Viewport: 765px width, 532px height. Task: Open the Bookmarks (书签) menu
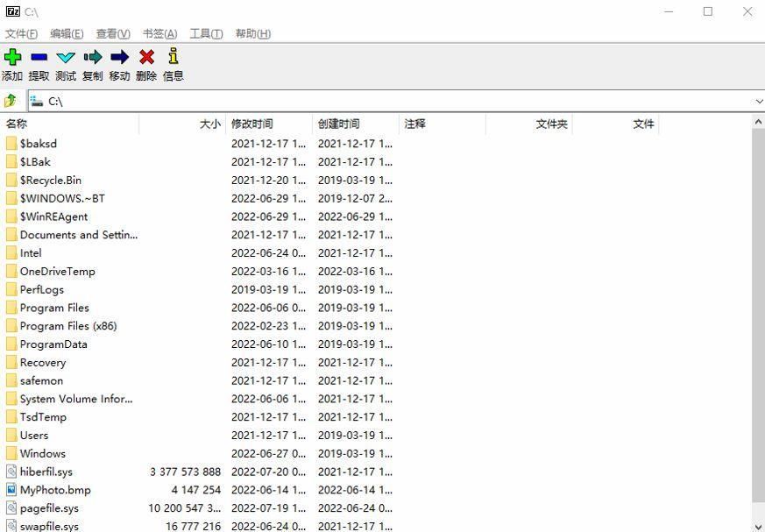159,33
